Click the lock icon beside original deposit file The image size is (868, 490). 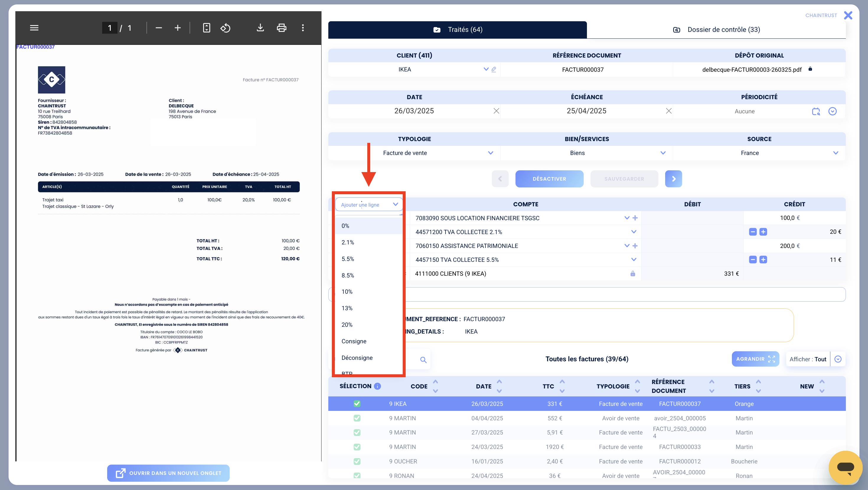coord(810,69)
